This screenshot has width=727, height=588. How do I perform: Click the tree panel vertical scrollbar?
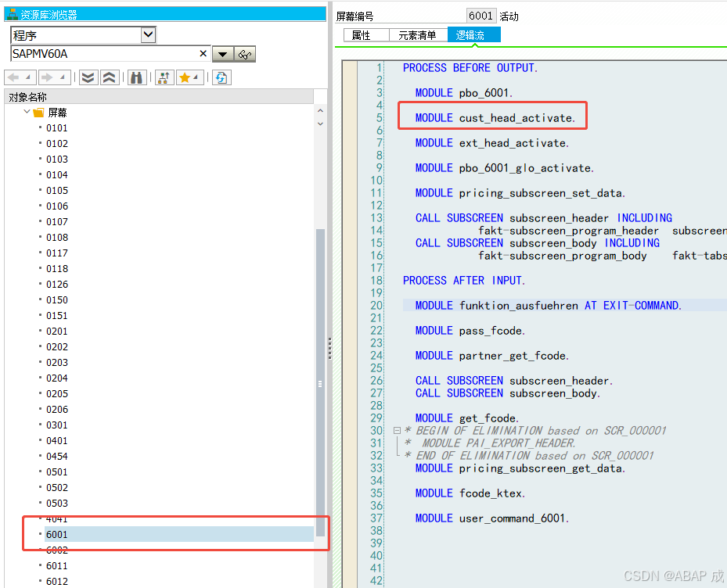click(320, 383)
